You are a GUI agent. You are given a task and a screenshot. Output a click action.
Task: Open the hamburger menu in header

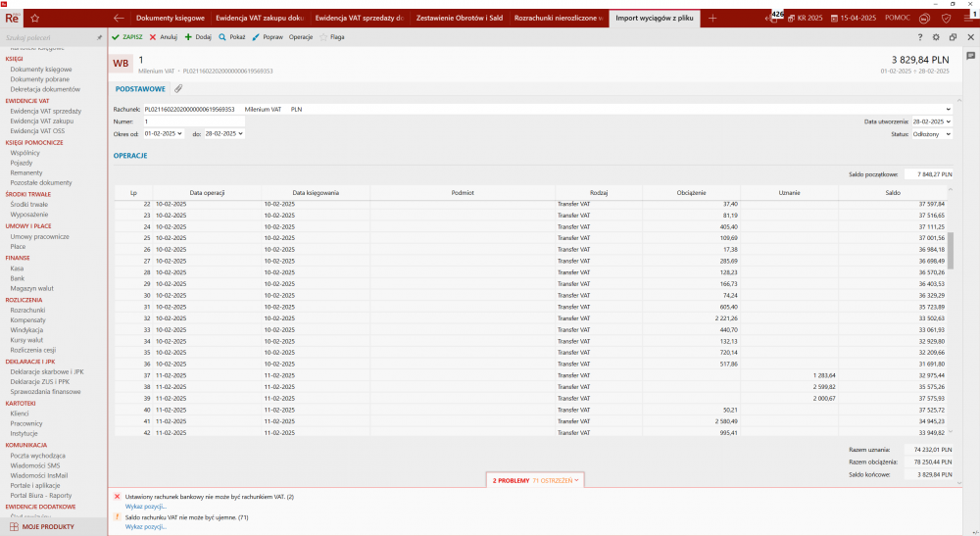point(969,18)
